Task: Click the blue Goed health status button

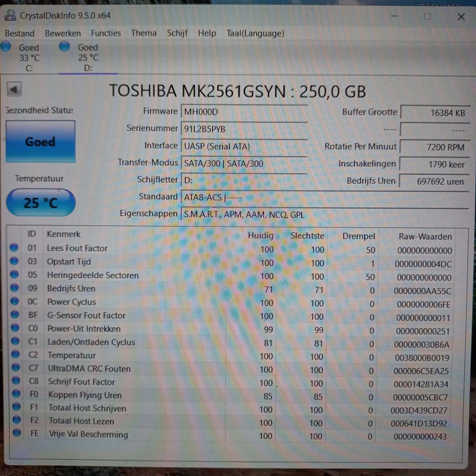Action: coord(41,142)
